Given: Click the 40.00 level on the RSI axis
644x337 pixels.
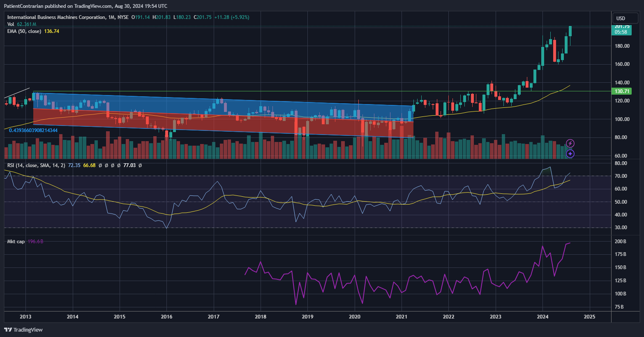Looking at the screenshot, I should (x=621, y=215).
